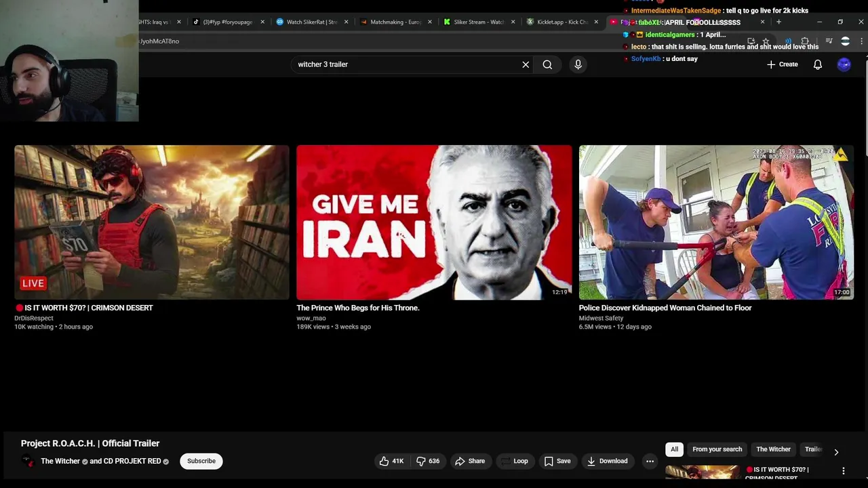868x488 pixels.
Task: Open options for IS IT WORTH $70 sidebar video
Action: point(844,471)
